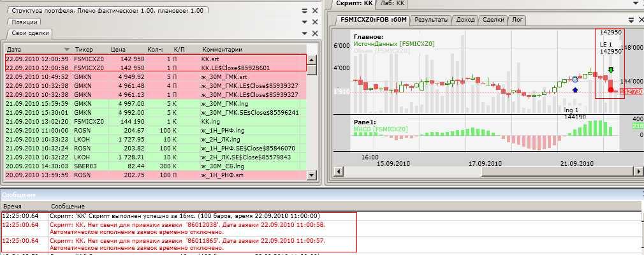Select the Скрипт: KK tab

354,3
